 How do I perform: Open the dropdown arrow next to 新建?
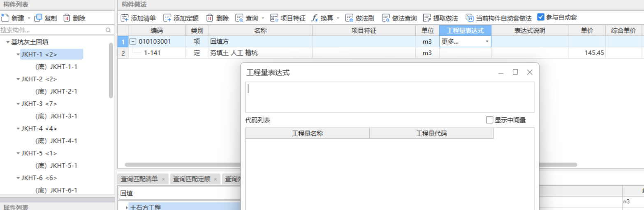click(x=29, y=19)
